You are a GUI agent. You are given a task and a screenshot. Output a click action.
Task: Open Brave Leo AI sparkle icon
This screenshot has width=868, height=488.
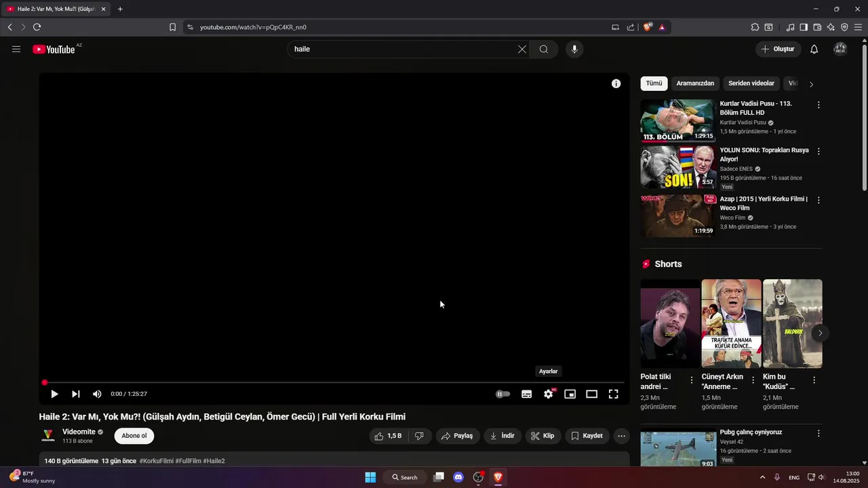click(x=831, y=27)
